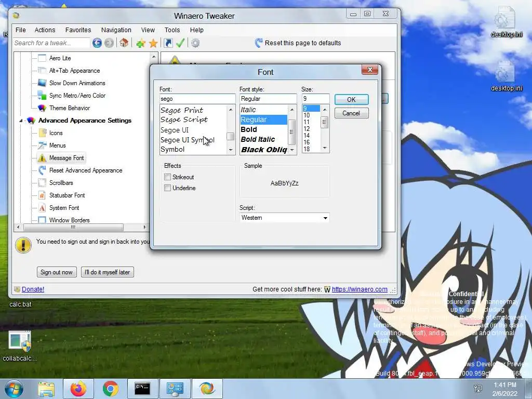532x399 pixels.
Task: Open the Actions menu
Action: [45, 30]
